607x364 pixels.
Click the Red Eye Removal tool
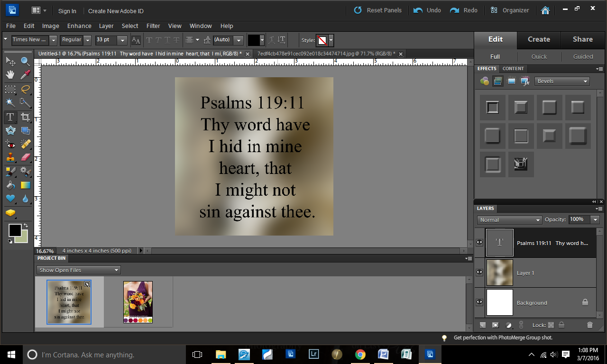click(x=10, y=145)
